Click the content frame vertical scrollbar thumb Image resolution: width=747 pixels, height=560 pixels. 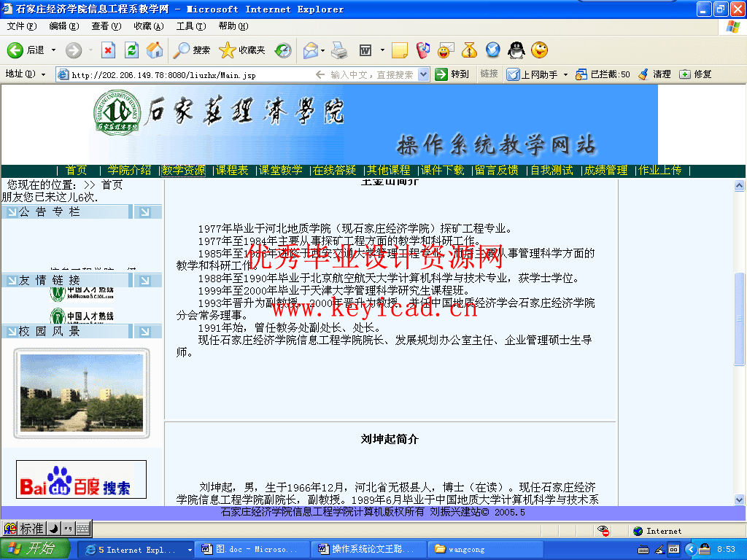tap(739, 319)
